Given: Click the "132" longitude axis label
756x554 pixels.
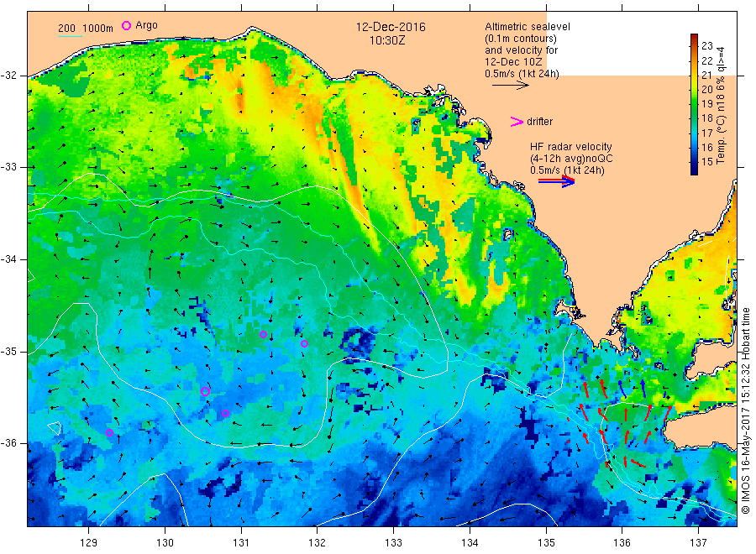Looking at the screenshot, I should click(x=318, y=543).
